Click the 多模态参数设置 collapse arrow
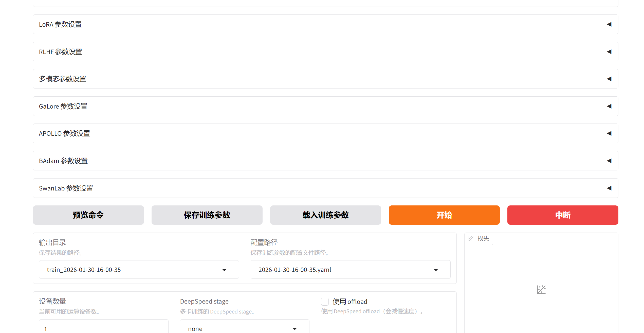644x333 pixels. [609, 79]
